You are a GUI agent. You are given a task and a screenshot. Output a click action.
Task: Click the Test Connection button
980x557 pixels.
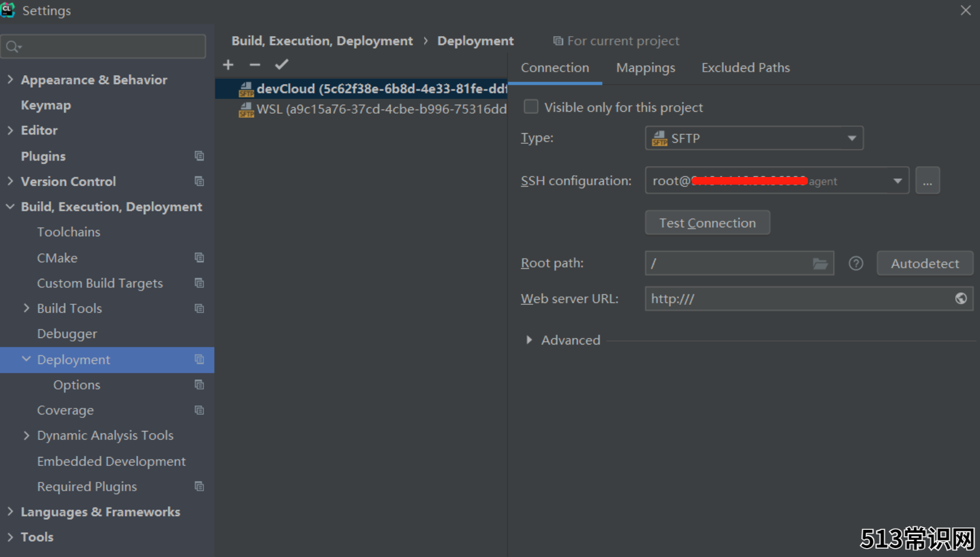coord(707,223)
